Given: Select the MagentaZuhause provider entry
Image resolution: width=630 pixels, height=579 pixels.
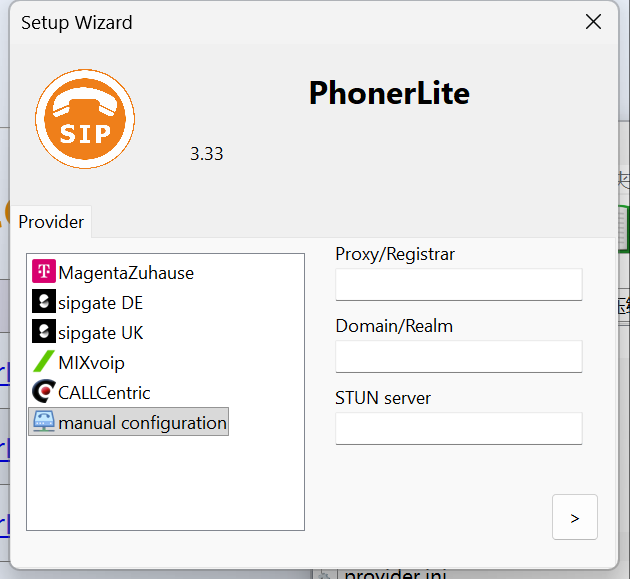Looking at the screenshot, I should pyautogui.click(x=126, y=272).
